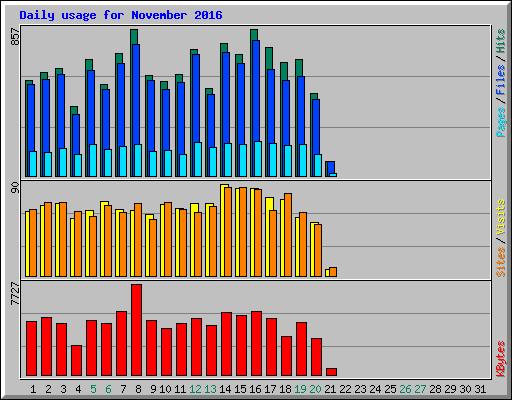This screenshot has height=400, width=512.
Task: Select day 25 on the x-axis
Action: 390,389
